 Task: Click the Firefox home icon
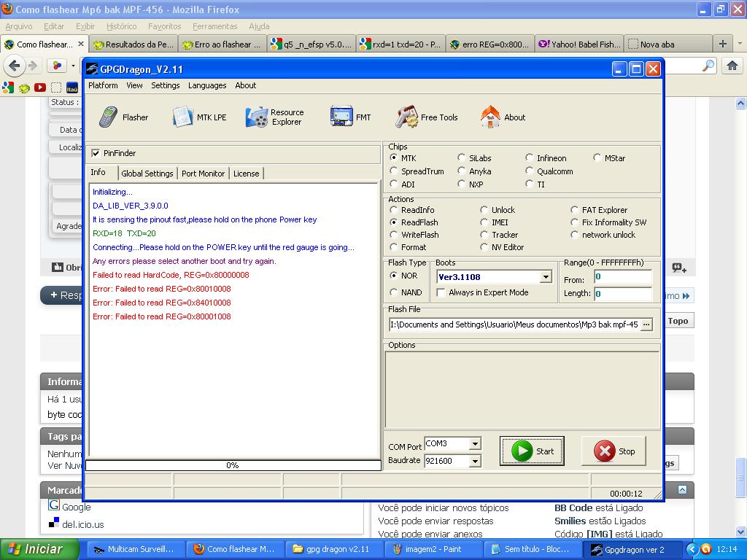pyautogui.click(x=732, y=66)
